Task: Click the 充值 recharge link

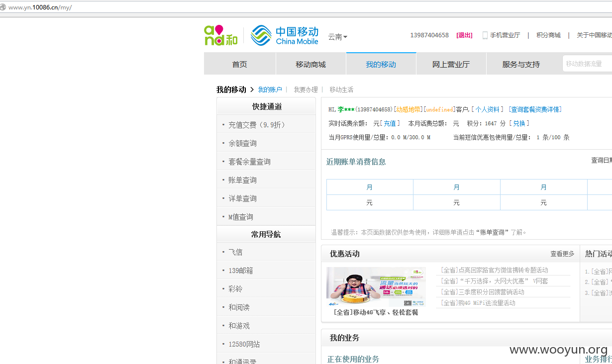Action: point(390,123)
